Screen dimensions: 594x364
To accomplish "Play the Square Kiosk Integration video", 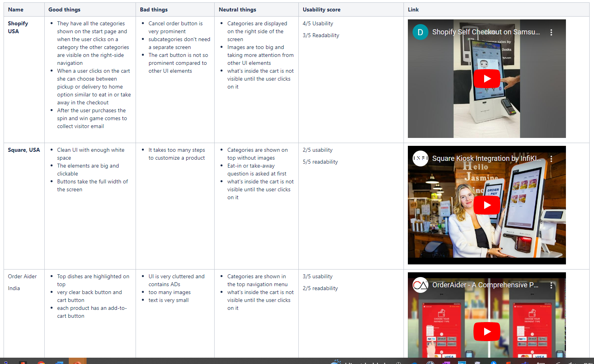I will pyautogui.click(x=487, y=205).
